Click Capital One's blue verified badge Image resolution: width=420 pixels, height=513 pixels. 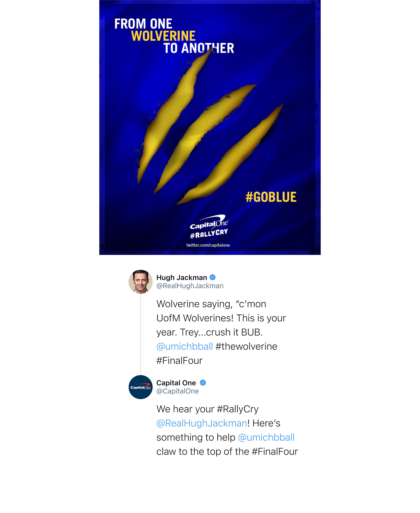click(203, 382)
